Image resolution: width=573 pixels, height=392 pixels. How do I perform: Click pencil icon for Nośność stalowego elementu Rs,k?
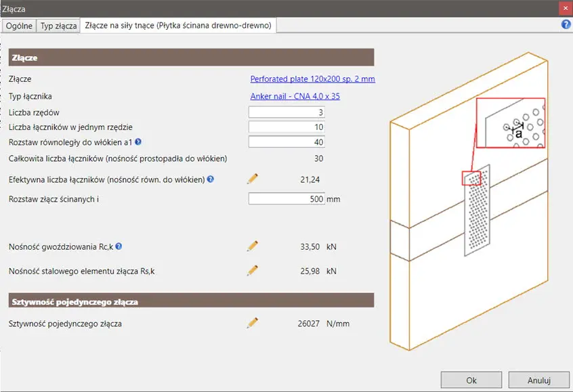pos(253,271)
